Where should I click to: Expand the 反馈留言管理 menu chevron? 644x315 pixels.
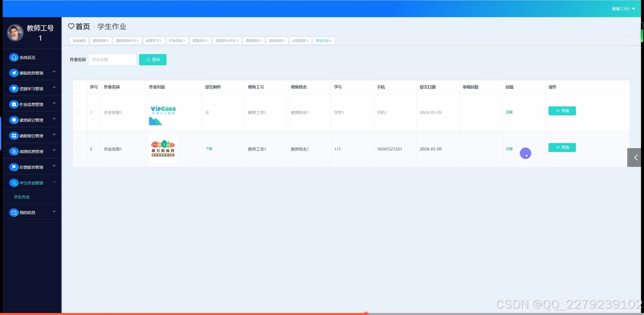[x=54, y=166]
